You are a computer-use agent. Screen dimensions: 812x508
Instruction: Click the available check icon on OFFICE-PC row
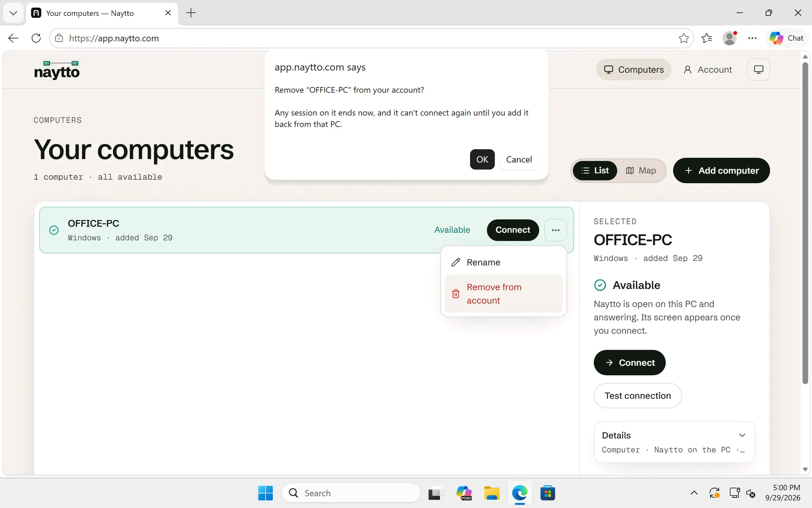click(x=54, y=230)
